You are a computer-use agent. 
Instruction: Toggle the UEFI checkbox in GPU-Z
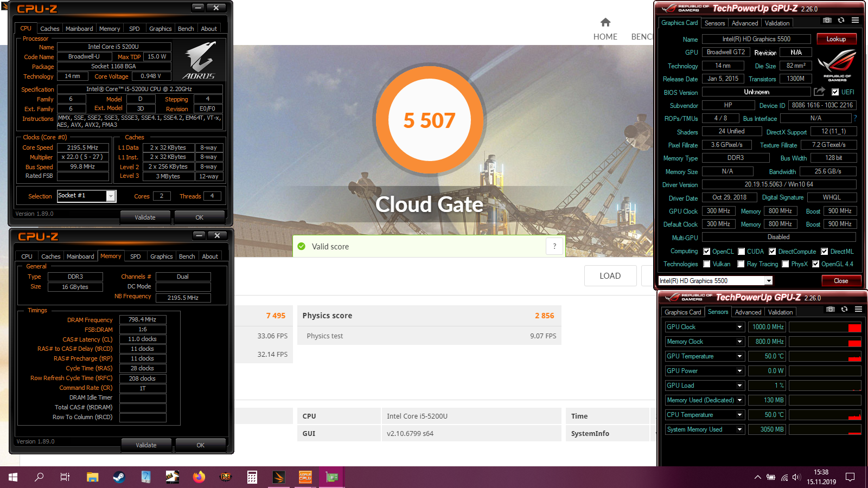pos(835,92)
